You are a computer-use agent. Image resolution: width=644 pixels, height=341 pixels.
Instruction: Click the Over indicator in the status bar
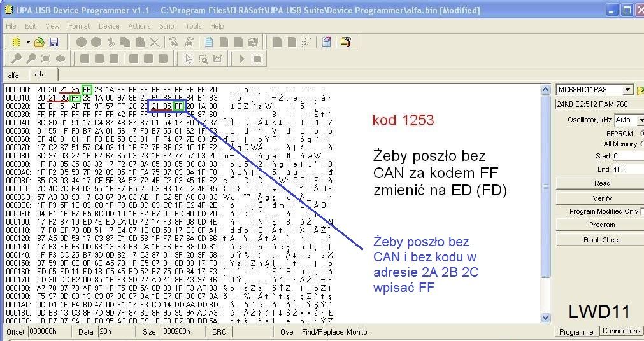pos(288,332)
